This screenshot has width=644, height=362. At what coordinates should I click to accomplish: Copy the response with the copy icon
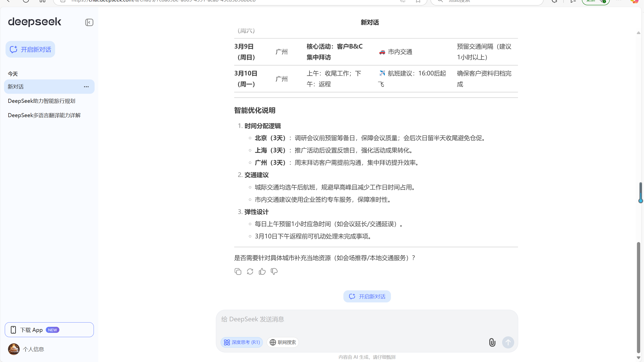238,271
